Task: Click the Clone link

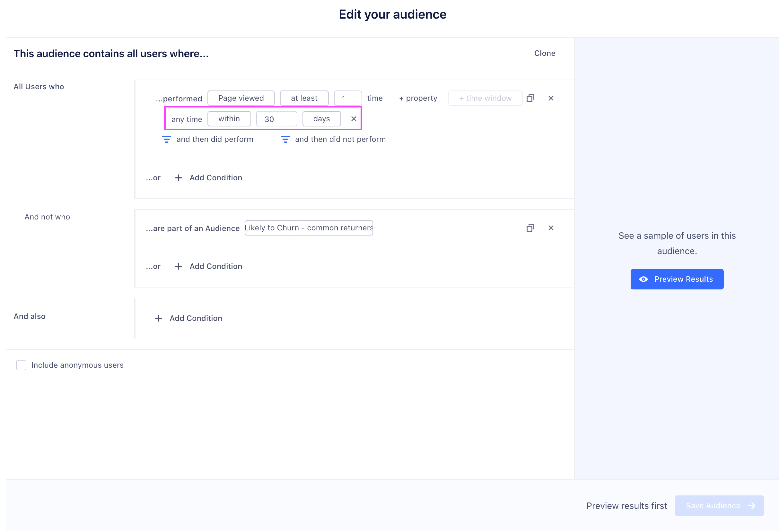Action: pyautogui.click(x=544, y=53)
